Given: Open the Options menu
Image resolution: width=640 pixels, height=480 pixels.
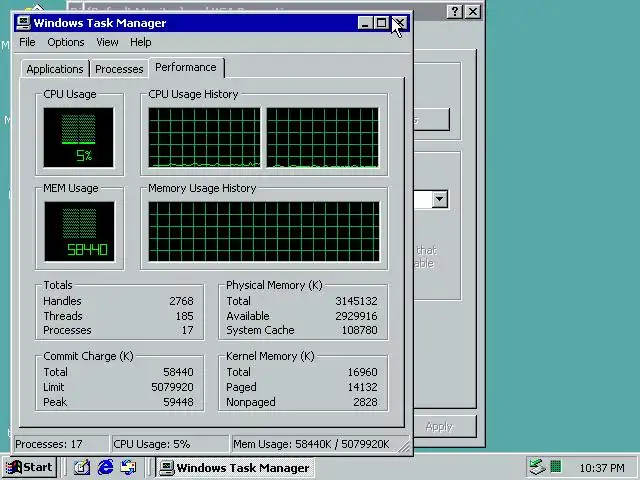Looking at the screenshot, I should (66, 42).
